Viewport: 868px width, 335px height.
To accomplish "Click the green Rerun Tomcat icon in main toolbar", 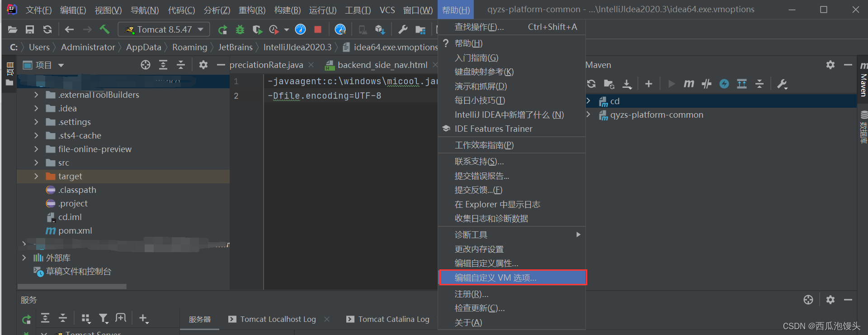I will coord(222,30).
